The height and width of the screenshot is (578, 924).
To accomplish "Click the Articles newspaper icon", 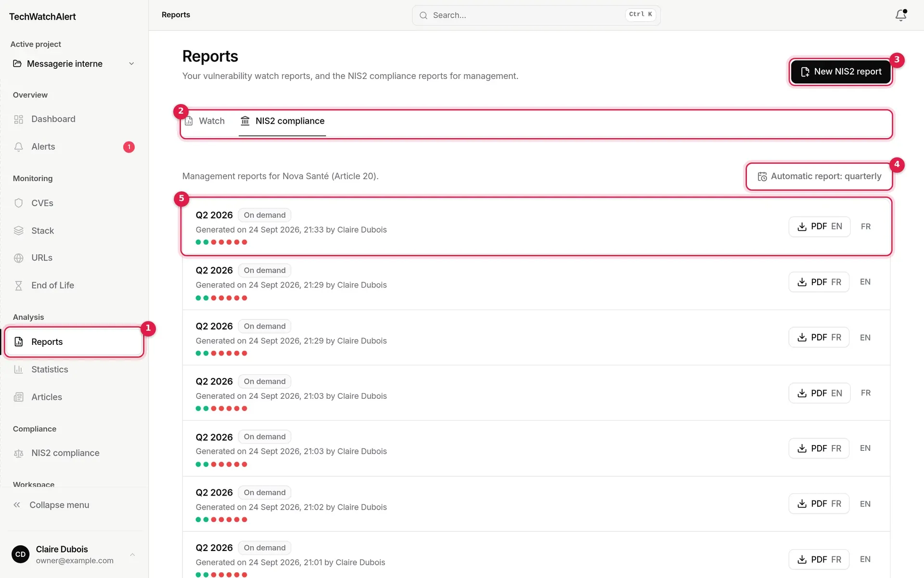I will click(x=19, y=397).
